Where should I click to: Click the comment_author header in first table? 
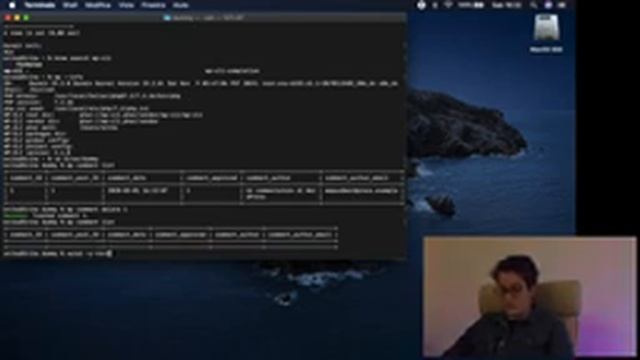pyautogui.click(x=268, y=178)
